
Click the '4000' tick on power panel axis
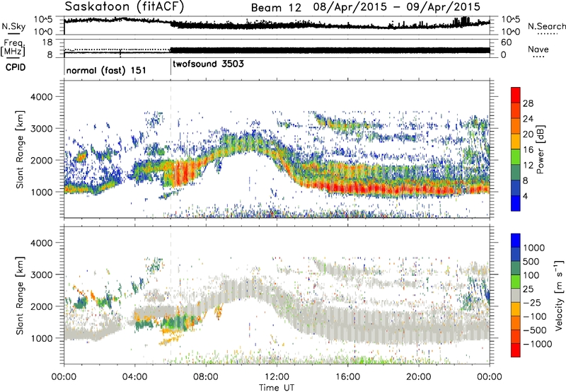[x=41, y=97]
